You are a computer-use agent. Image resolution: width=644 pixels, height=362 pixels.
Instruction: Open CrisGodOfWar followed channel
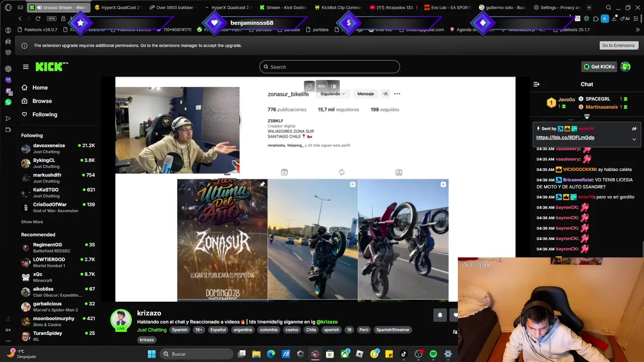[x=58, y=207]
